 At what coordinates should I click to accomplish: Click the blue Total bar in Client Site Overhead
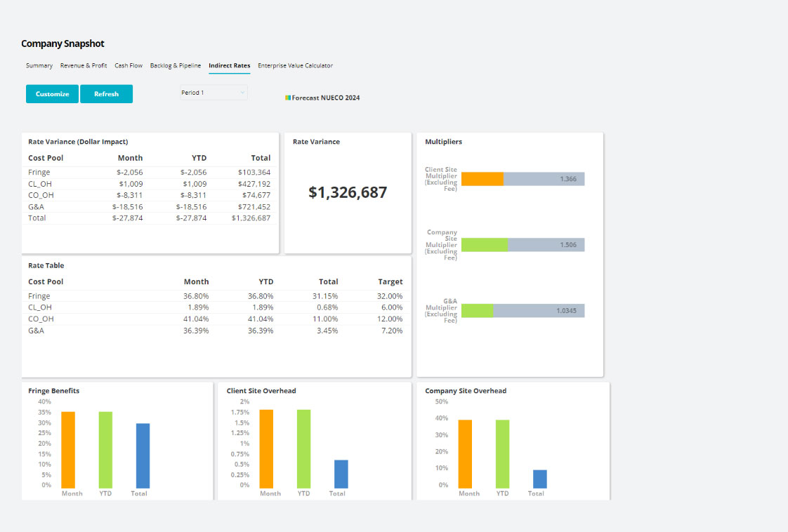click(341, 474)
